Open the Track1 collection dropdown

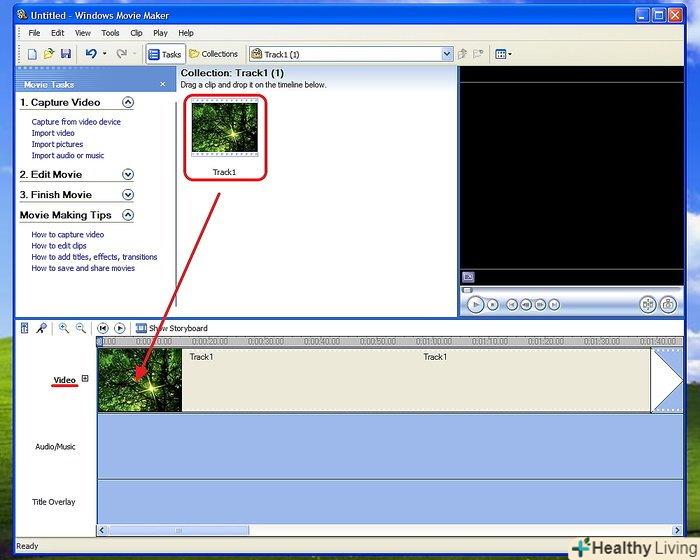[447, 54]
